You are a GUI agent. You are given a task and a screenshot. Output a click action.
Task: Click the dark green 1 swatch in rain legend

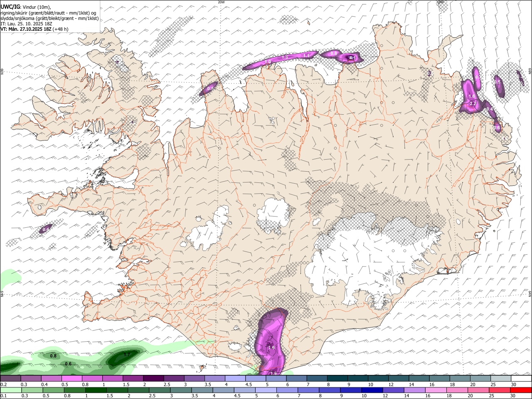[x=96, y=390]
